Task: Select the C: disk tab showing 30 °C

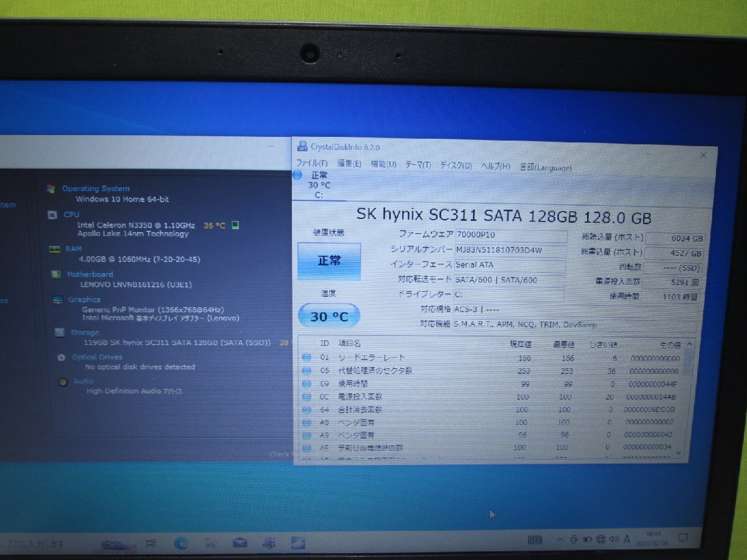Action: [x=319, y=185]
